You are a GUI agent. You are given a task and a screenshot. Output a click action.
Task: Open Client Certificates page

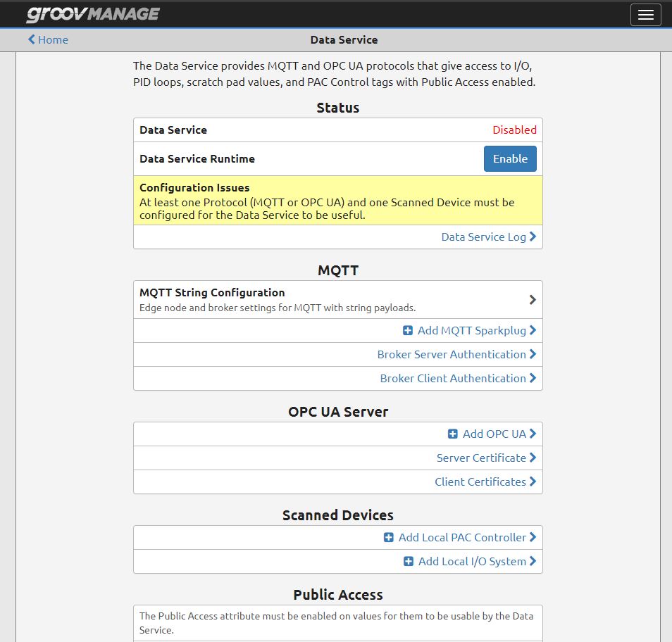click(x=480, y=481)
